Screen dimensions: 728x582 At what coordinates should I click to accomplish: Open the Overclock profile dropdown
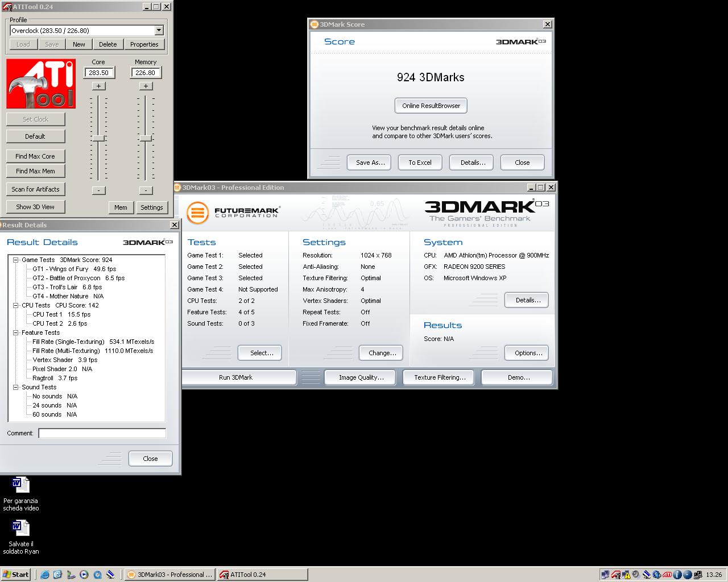(159, 31)
